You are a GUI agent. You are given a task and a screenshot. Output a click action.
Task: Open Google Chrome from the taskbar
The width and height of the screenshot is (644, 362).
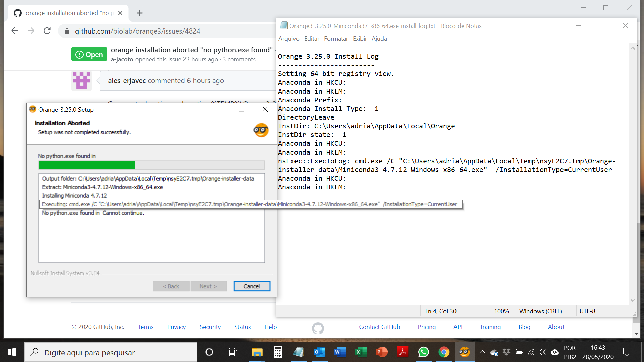(444, 352)
